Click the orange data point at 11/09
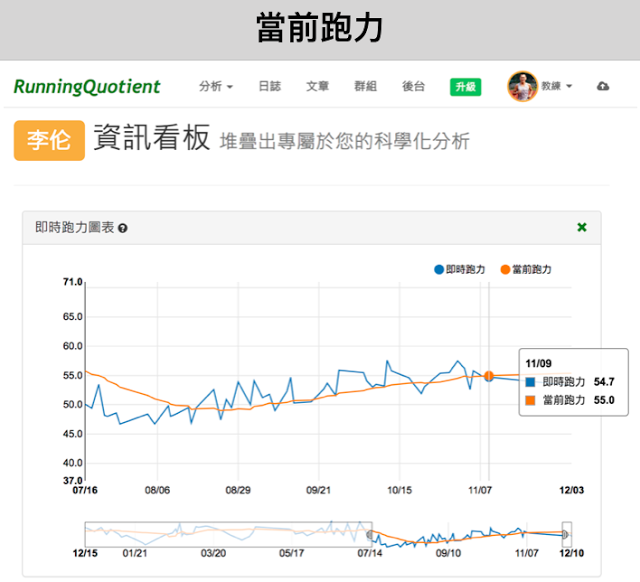This screenshot has width=640, height=582. 489,376
